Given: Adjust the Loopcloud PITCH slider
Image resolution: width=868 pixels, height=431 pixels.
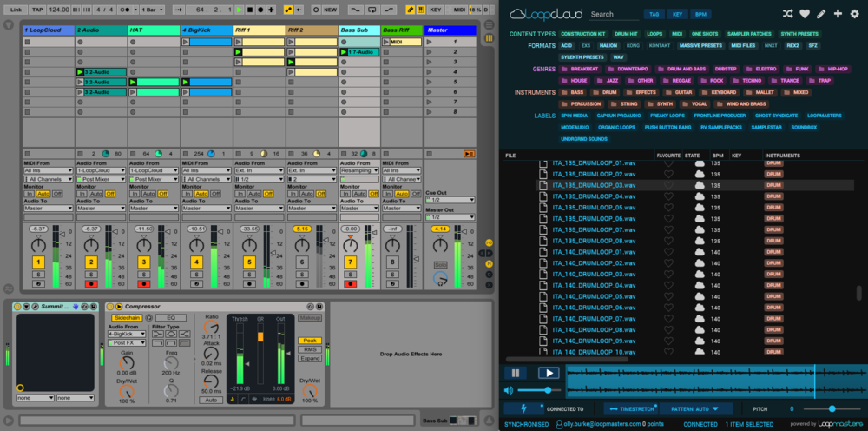Looking at the screenshot, I should point(832,408).
